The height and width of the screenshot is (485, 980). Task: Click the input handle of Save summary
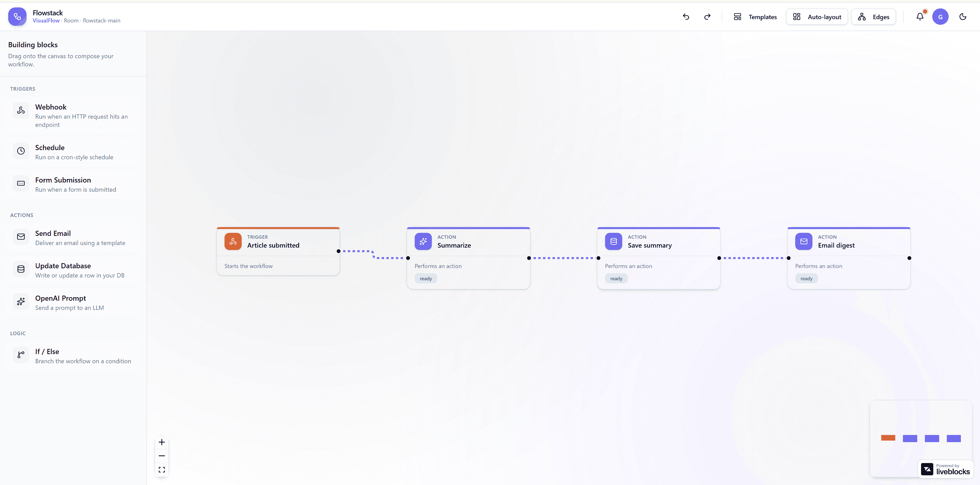(598, 258)
